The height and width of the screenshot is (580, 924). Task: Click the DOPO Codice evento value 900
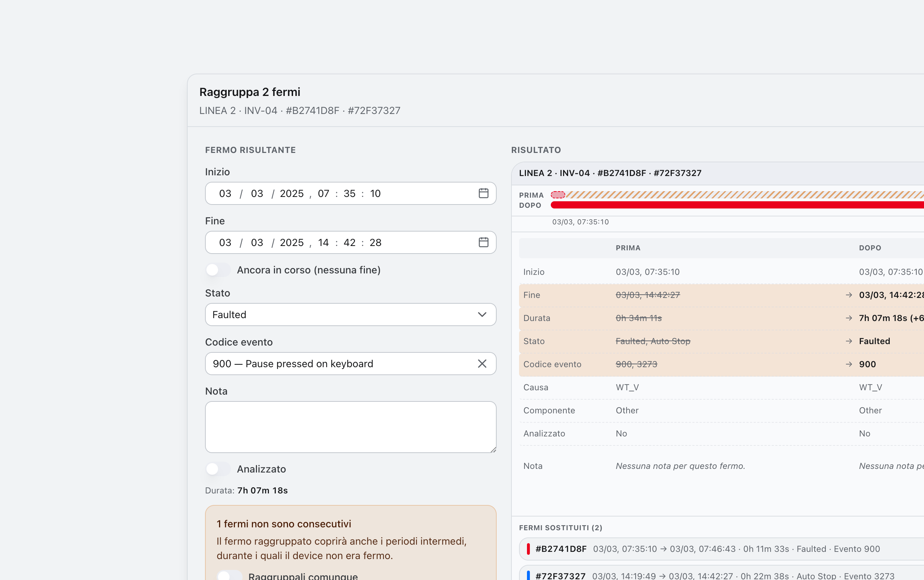[868, 364]
